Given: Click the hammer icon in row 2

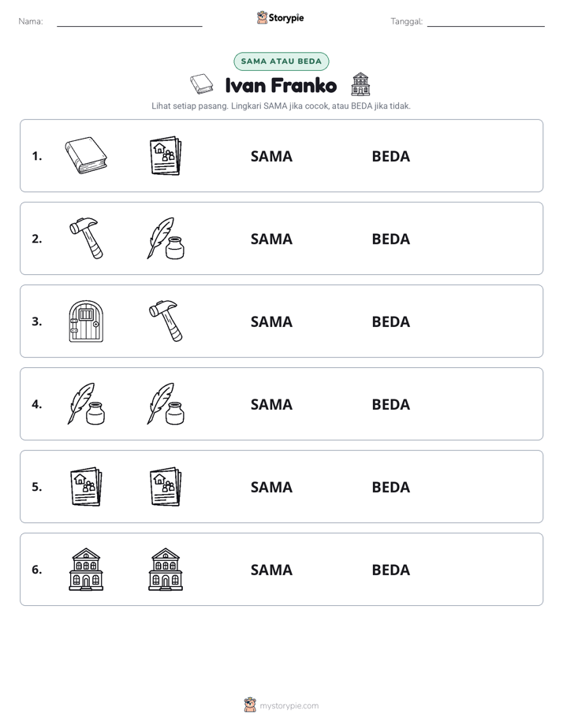Looking at the screenshot, I should [86, 238].
